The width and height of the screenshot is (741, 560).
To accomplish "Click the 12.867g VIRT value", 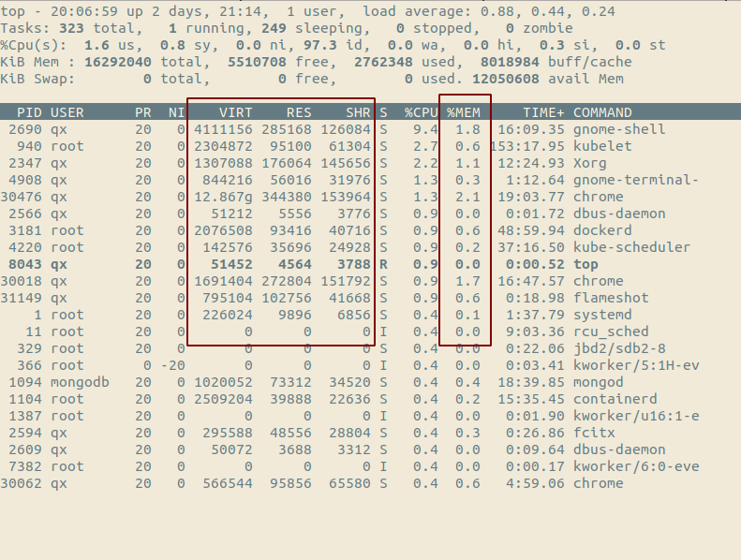I will click(x=223, y=197).
